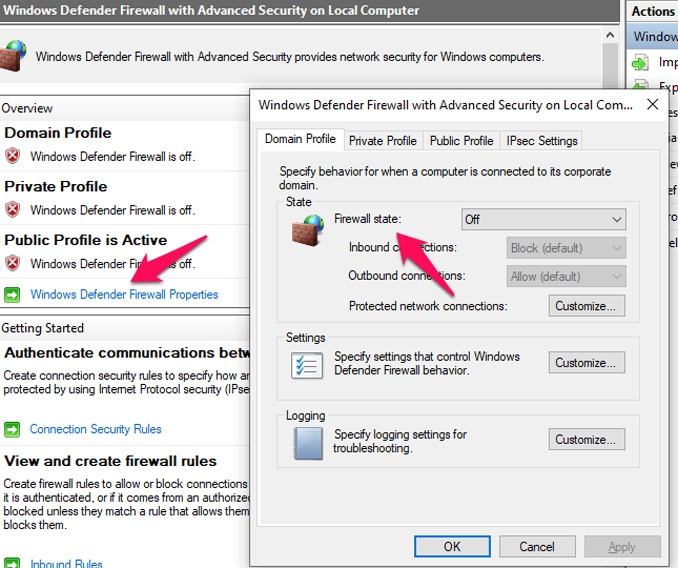678x568 pixels.
Task: Click the red shield icon under Private Profile
Action: pyautogui.click(x=13, y=210)
